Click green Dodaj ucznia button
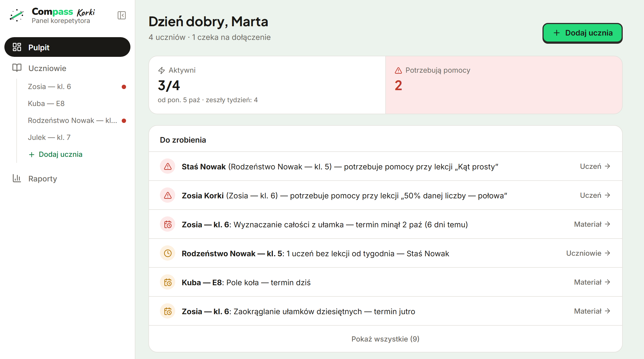 pyautogui.click(x=582, y=33)
